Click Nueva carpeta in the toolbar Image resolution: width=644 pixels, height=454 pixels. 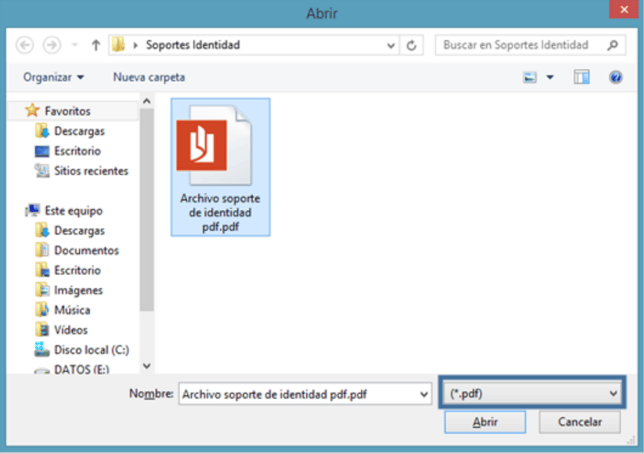click(x=148, y=77)
